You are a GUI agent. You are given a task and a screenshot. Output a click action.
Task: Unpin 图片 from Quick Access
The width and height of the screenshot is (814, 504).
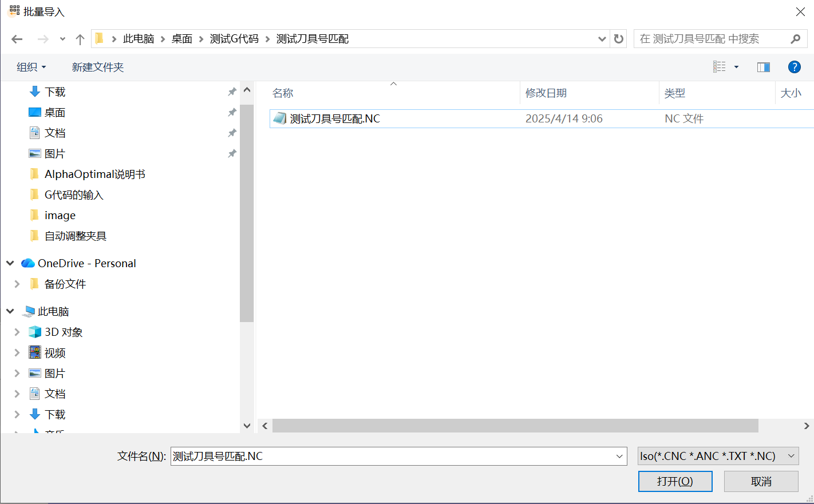pos(232,153)
